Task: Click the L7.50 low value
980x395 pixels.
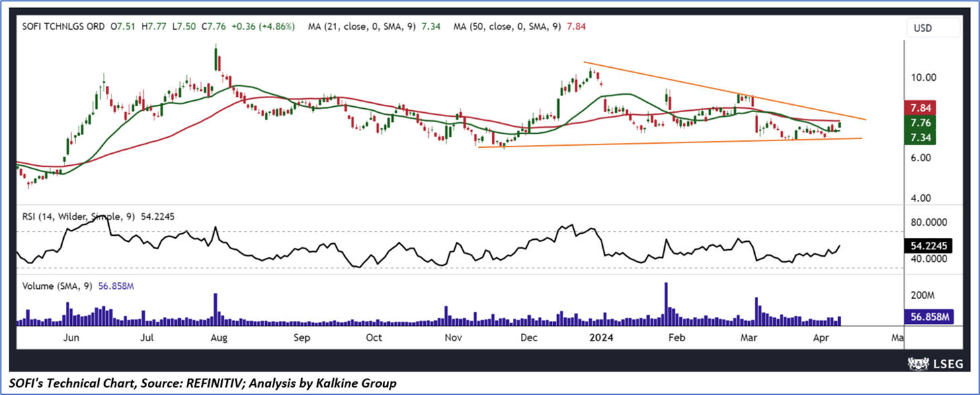Action: (x=183, y=27)
